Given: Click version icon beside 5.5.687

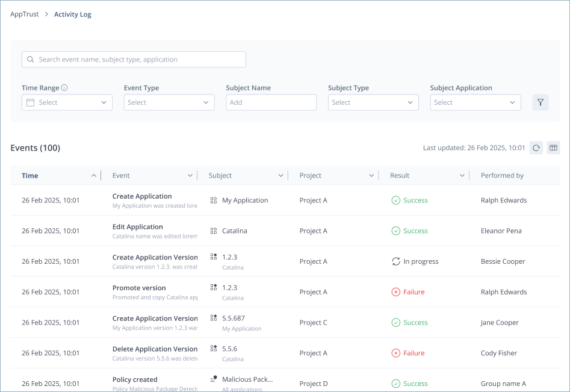Looking at the screenshot, I should pyautogui.click(x=214, y=318).
